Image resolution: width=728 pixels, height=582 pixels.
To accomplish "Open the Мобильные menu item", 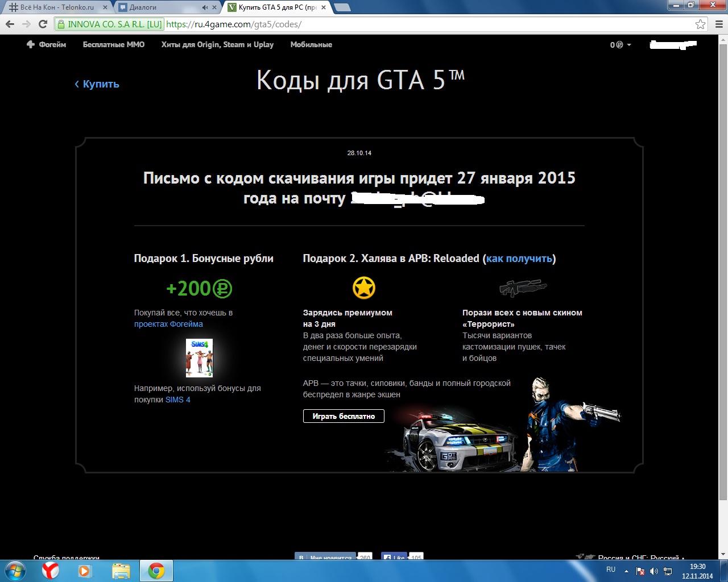I will coord(311,44).
